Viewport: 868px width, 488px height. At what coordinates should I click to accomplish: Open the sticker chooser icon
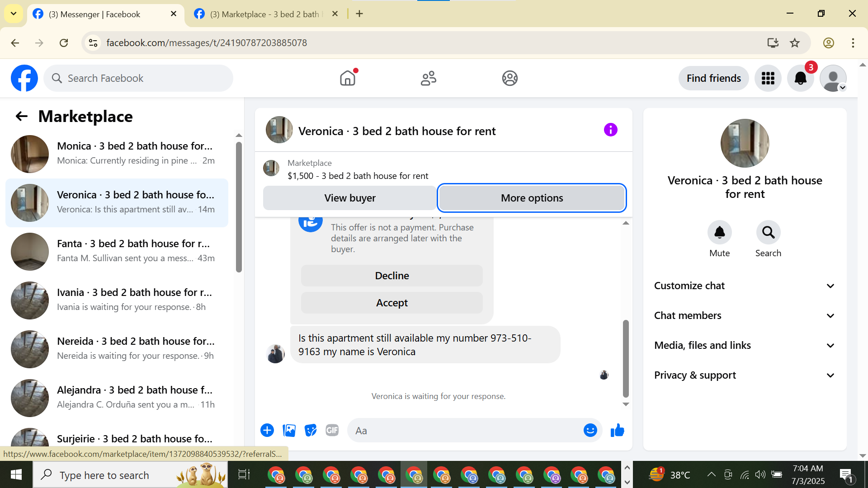311,431
